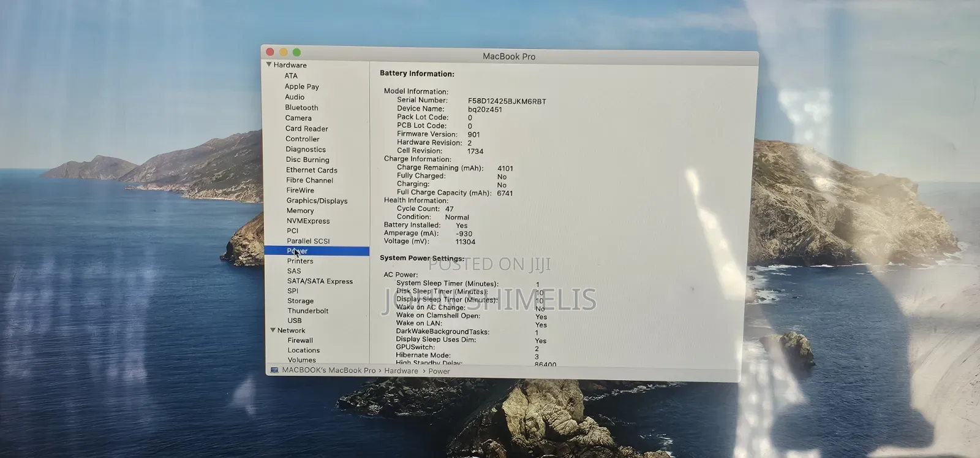Click Firmware Version value 901
Viewport: 980px width, 458px height.
click(x=474, y=135)
